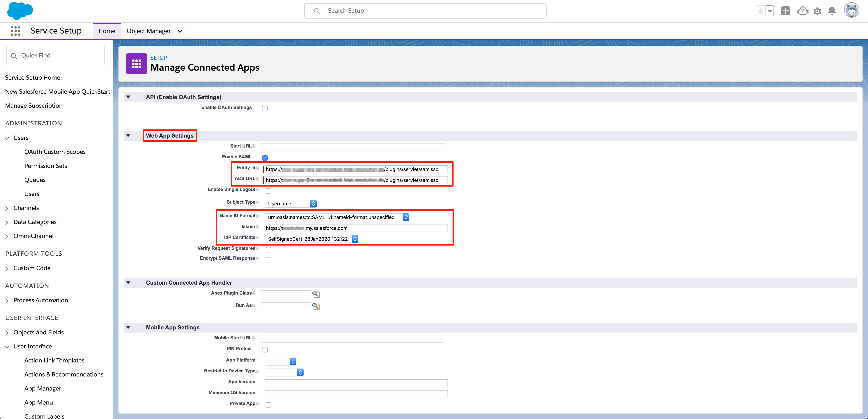
Task: Open the IdP Certificate dropdown
Action: 311,239
